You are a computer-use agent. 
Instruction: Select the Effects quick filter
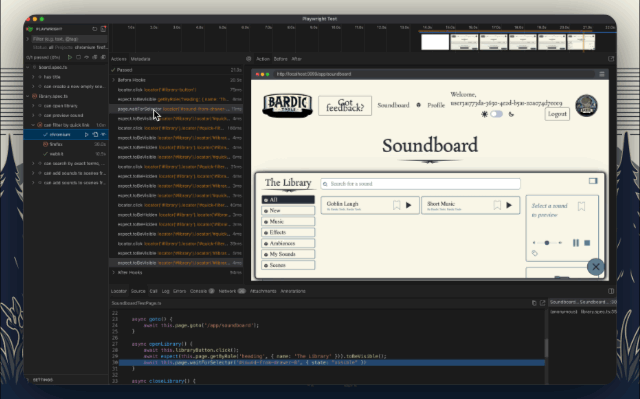pos(288,233)
